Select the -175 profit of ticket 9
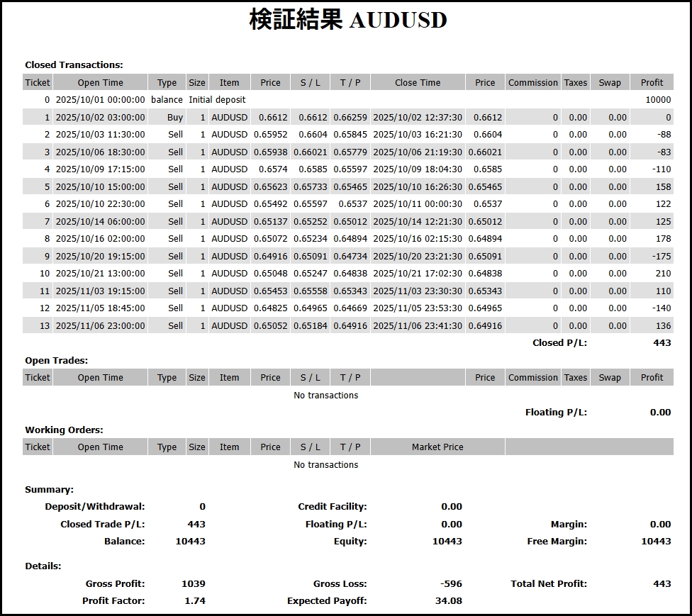 [660, 256]
